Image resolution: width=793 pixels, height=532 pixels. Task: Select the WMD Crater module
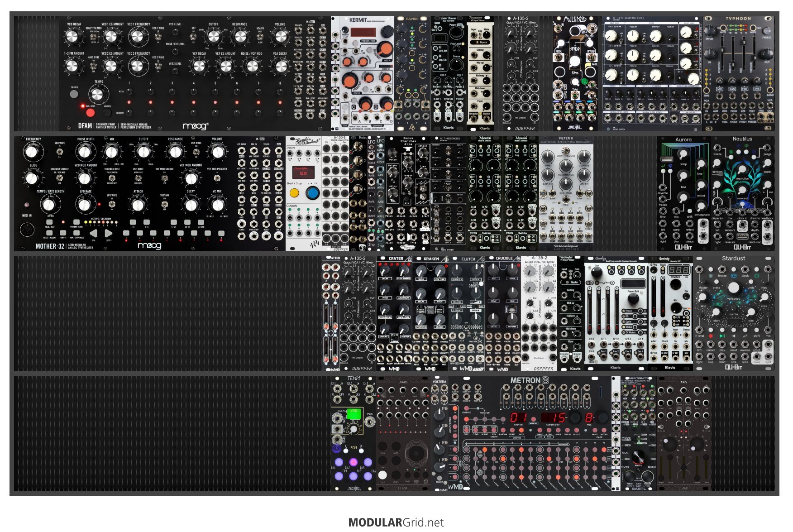(x=394, y=313)
